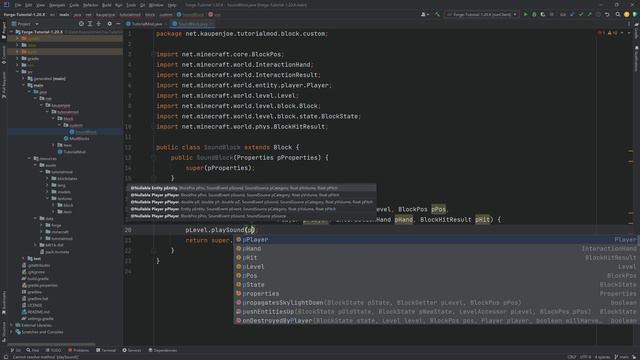The width and height of the screenshot is (640, 360).
Task: Expand all in the Project panel toolbar
Action: (90, 24)
